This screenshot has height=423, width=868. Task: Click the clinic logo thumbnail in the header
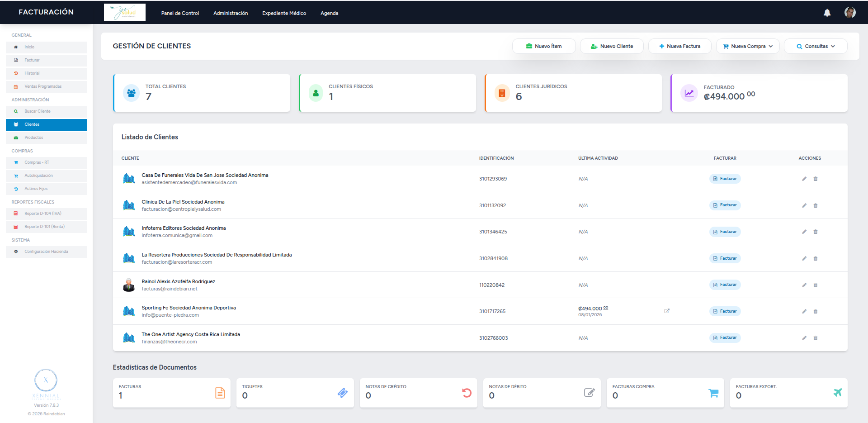(x=124, y=12)
